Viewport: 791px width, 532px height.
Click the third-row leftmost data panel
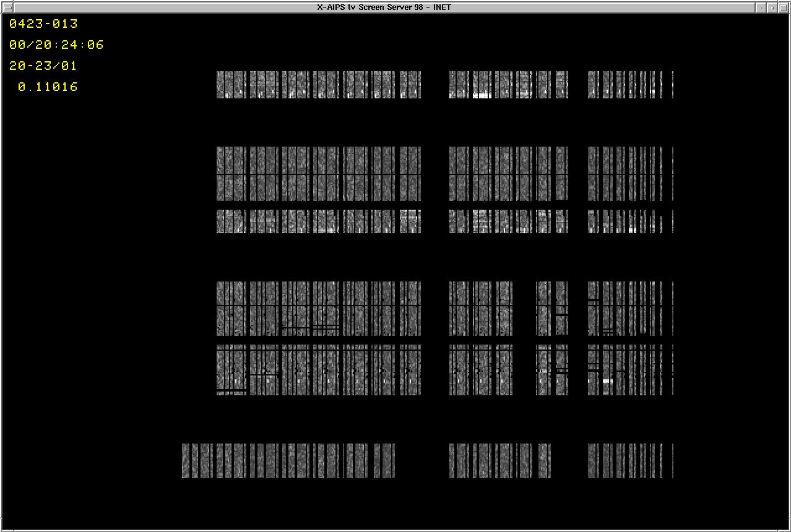[318, 221]
